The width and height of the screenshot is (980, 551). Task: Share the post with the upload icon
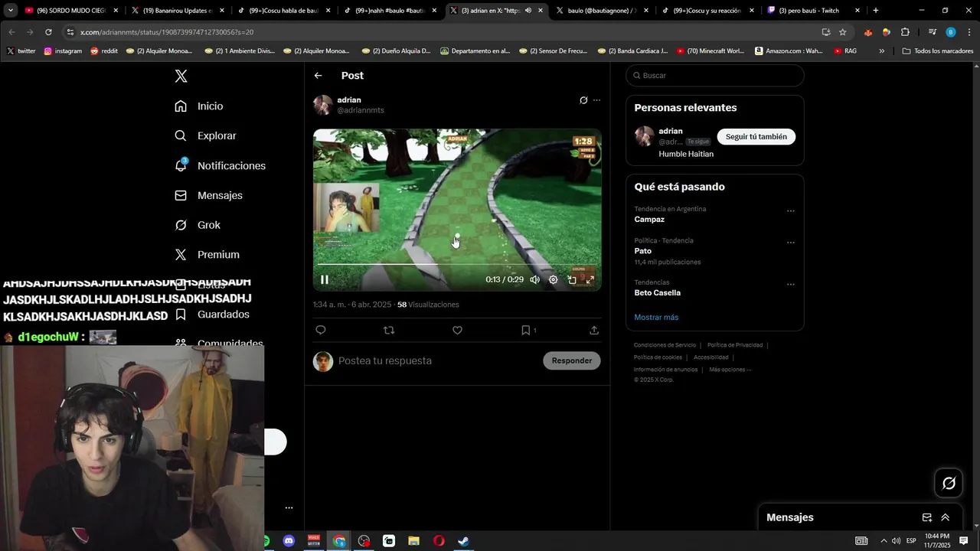(x=594, y=330)
